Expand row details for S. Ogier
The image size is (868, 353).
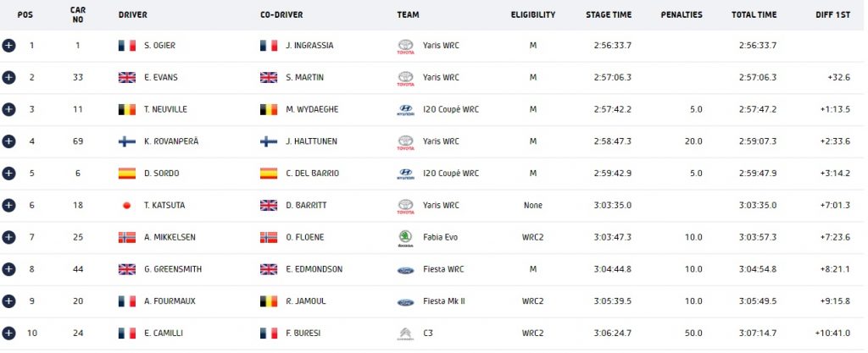coord(8,46)
